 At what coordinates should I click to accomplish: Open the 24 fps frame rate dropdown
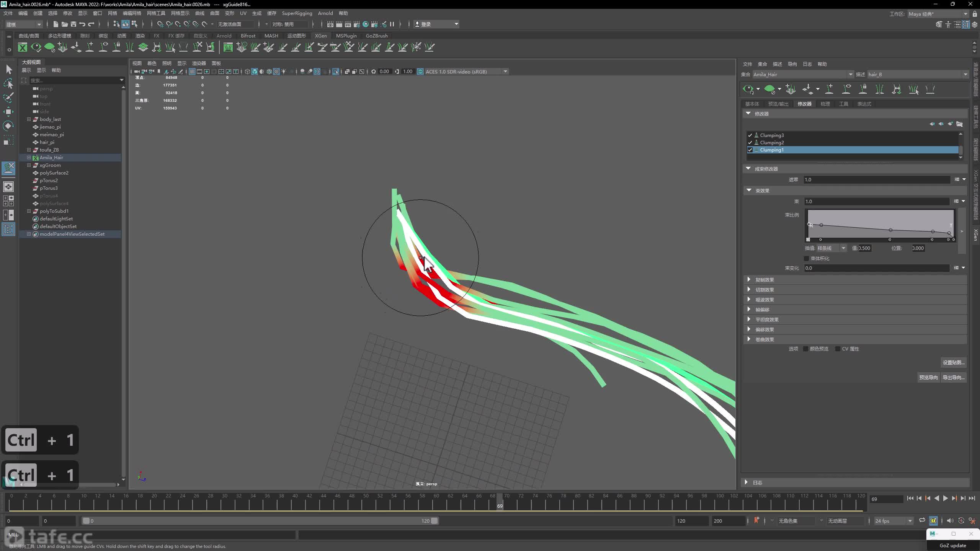893,521
